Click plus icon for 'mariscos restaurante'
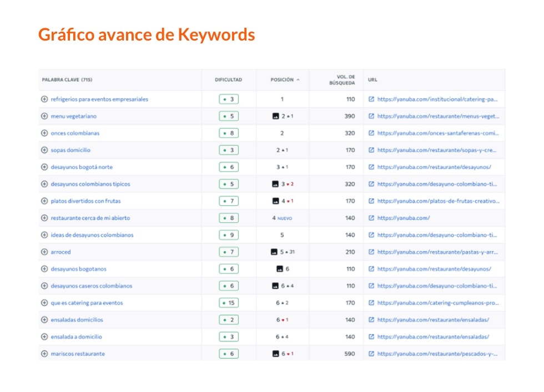The height and width of the screenshot is (392, 544). click(44, 354)
